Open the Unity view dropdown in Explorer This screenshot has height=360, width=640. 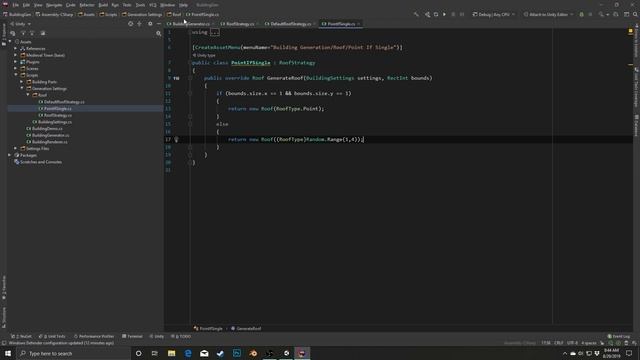click(20, 24)
